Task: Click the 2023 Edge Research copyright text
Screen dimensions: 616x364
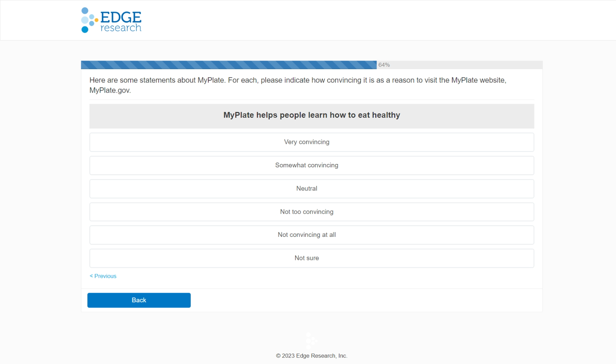Action: pos(312,356)
